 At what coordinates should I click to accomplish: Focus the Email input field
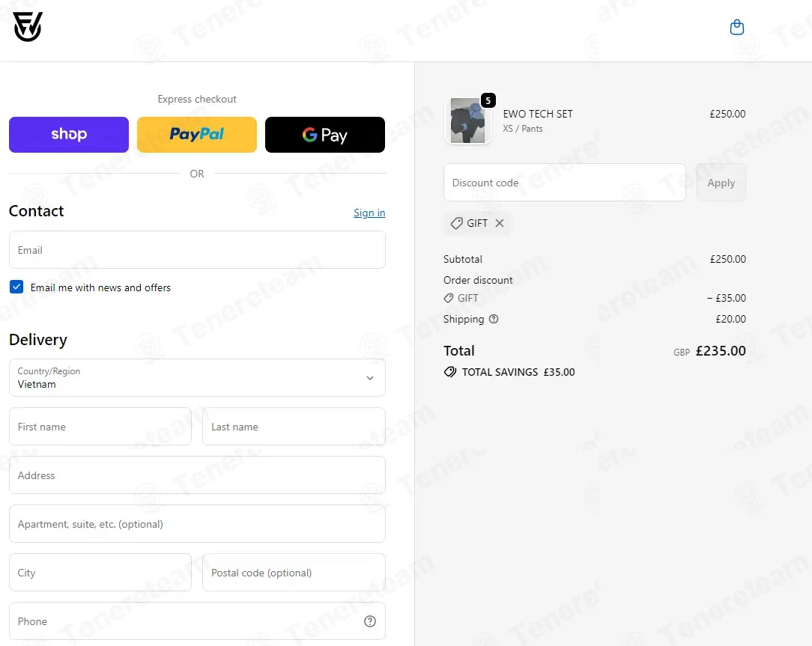point(197,250)
